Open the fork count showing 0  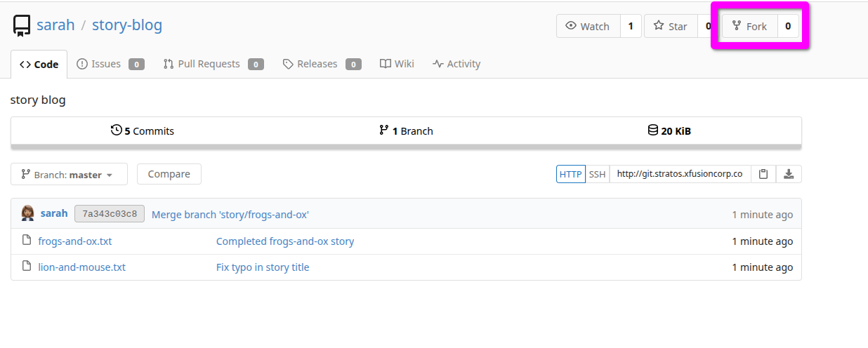click(x=788, y=26)
